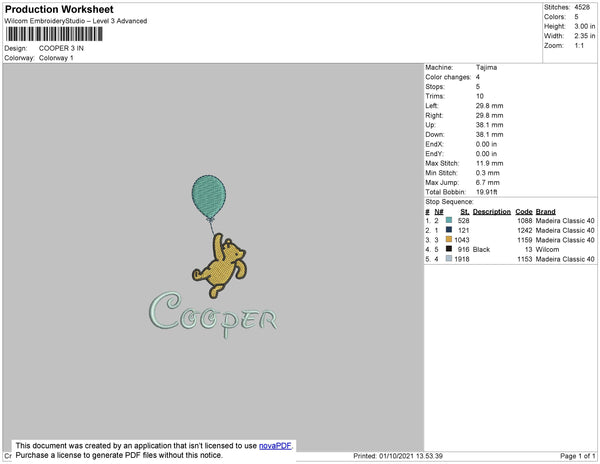Click the Trims value "10"

point(480,96)
